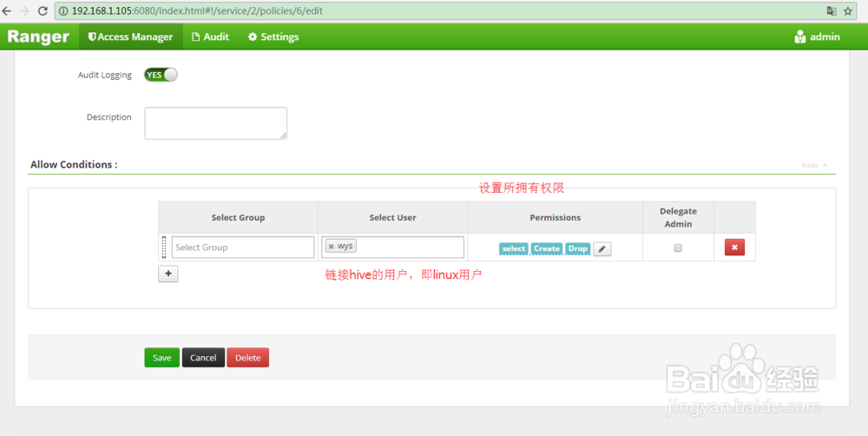Click the Ranger logo
The height and width of the screenshot is (436, 868).
tap(38, 36)
